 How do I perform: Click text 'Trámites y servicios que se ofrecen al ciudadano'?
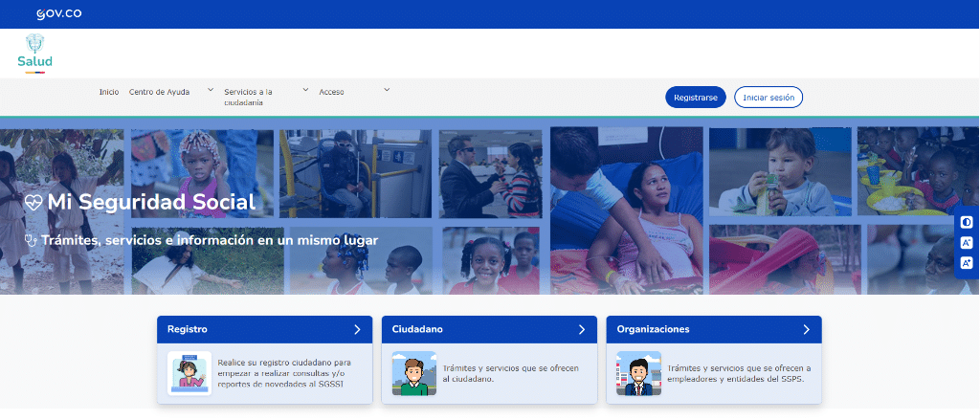(511, 373)
